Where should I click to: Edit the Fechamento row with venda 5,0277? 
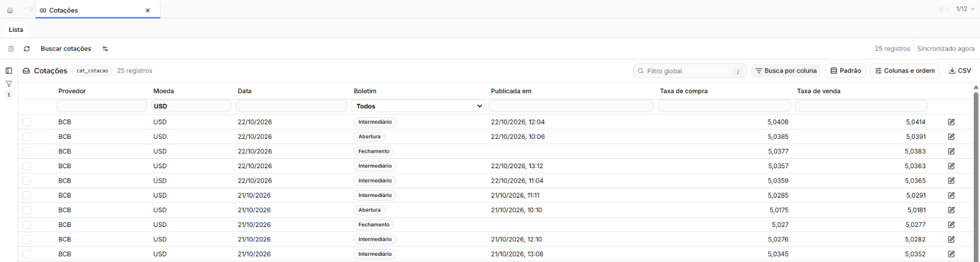[951, 224]
